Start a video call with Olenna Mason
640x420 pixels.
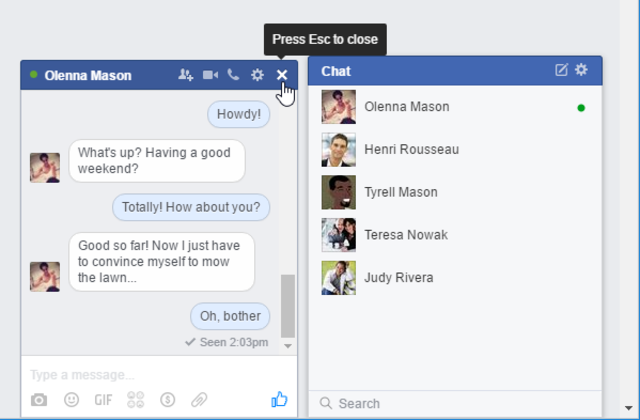[210, 75]
